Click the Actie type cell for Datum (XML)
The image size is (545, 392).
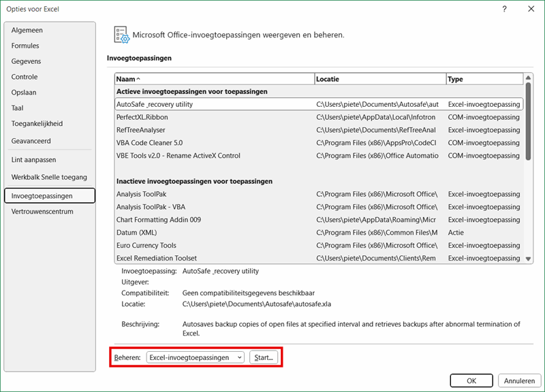[x=456, y=233]
